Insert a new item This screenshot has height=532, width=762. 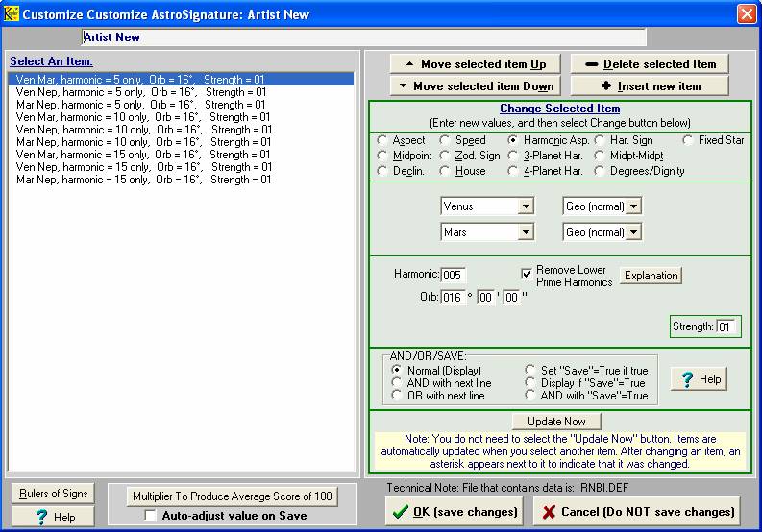click(650, 86)
